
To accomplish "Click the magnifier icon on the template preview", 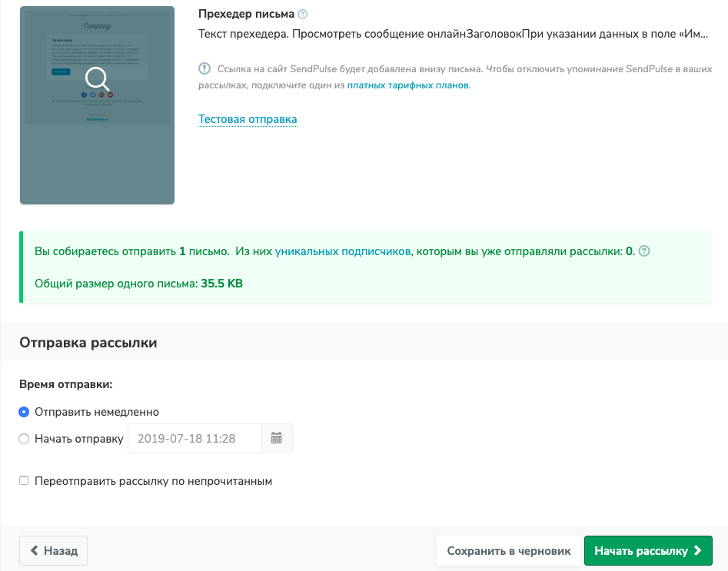I will click(97, 78).
